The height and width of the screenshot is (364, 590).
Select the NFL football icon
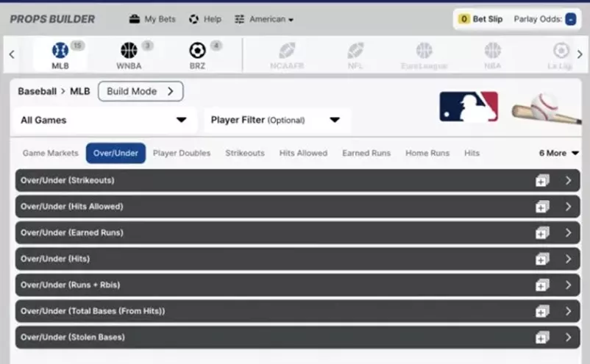tap(355, 50)
